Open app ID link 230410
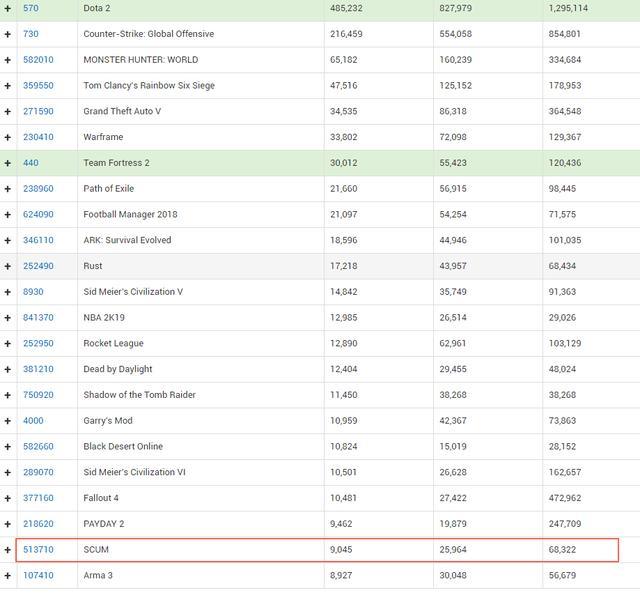This screenshot has height=593, width=640. coord(38,137)
